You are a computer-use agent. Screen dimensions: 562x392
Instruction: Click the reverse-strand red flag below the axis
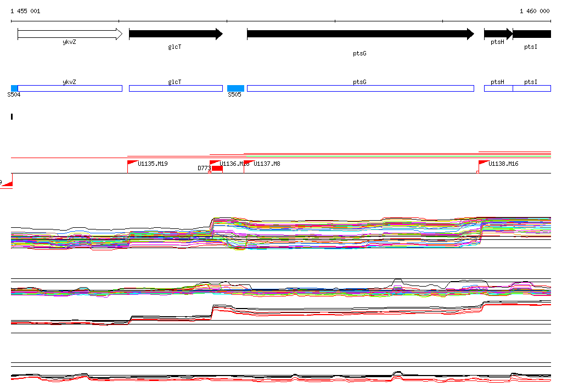pyautogui.click(x=8, y=183)
